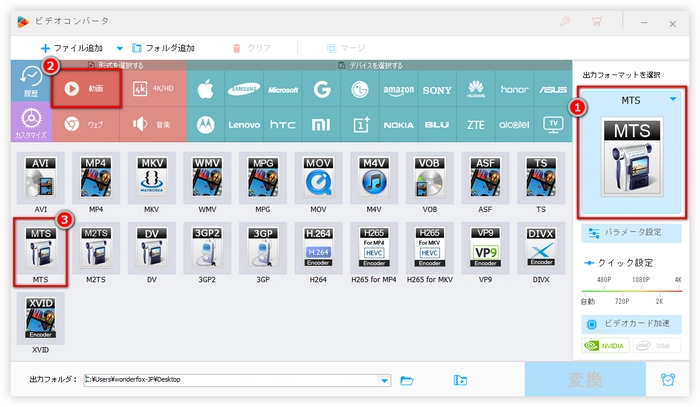Expand the MTS output format dropdown
700x407 pixels.
[x=673, y=99]
